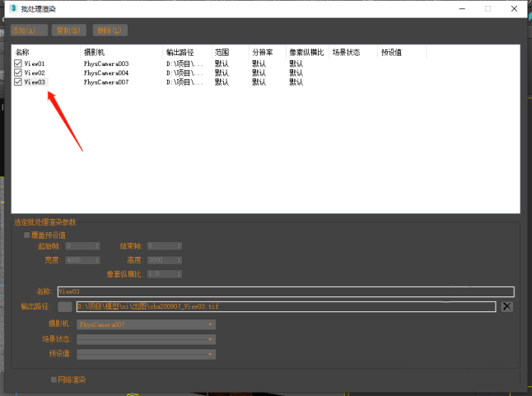Screen dimensions: 532x396
Task: Click the 名称 column header
Action: coord(46,52)
